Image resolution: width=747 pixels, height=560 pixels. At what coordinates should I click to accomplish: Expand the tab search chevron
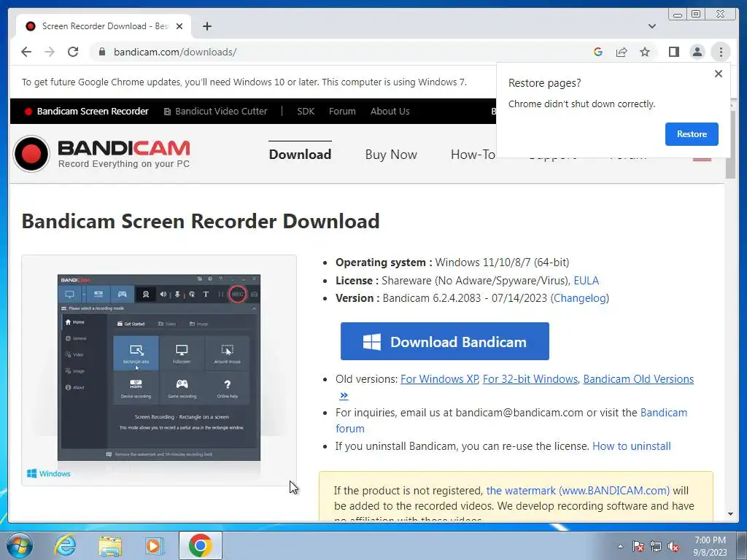[x=652, y=26]
